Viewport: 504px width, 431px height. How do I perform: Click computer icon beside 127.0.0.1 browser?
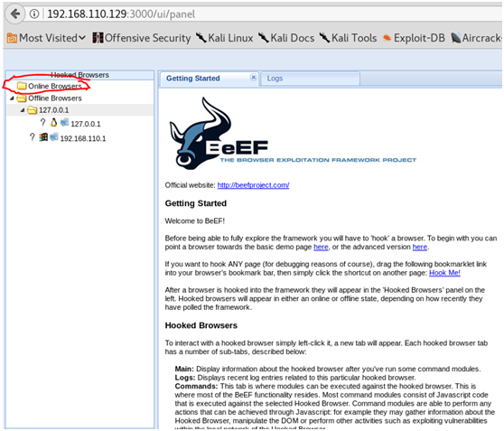point(64,123)
